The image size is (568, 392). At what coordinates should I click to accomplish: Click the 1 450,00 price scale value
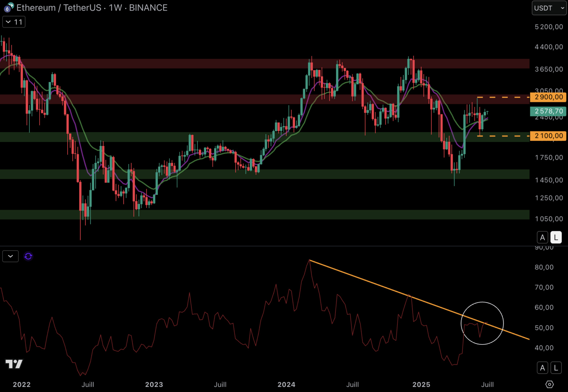[549, 180]
